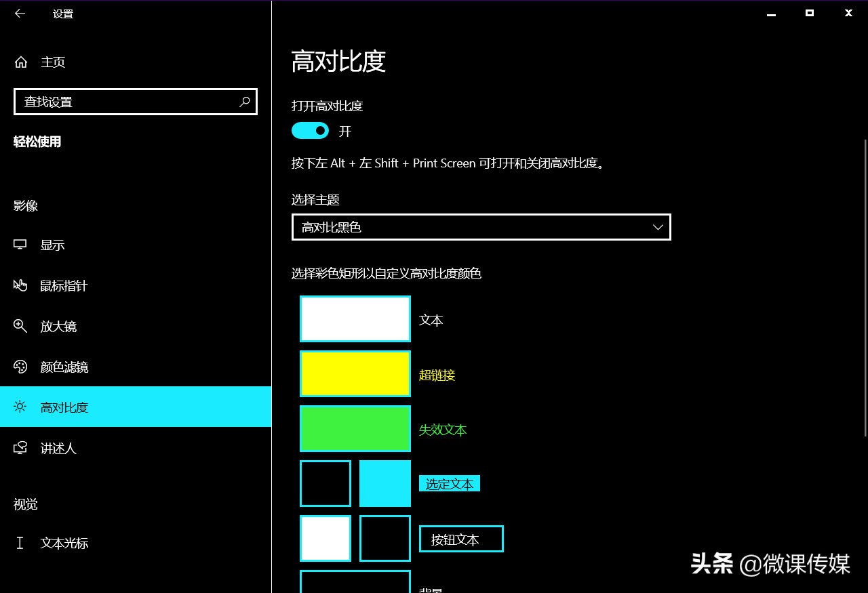The width and height of the screenshot is (868, 593).
Task: Click the yellow 超链接 color swatch
Action: (x=355, y=373)
